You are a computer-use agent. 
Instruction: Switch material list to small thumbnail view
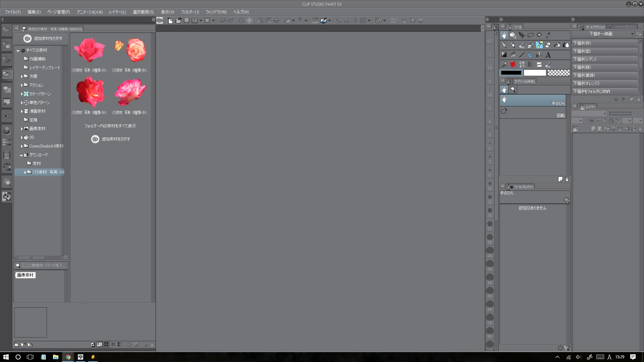point(113,345)
